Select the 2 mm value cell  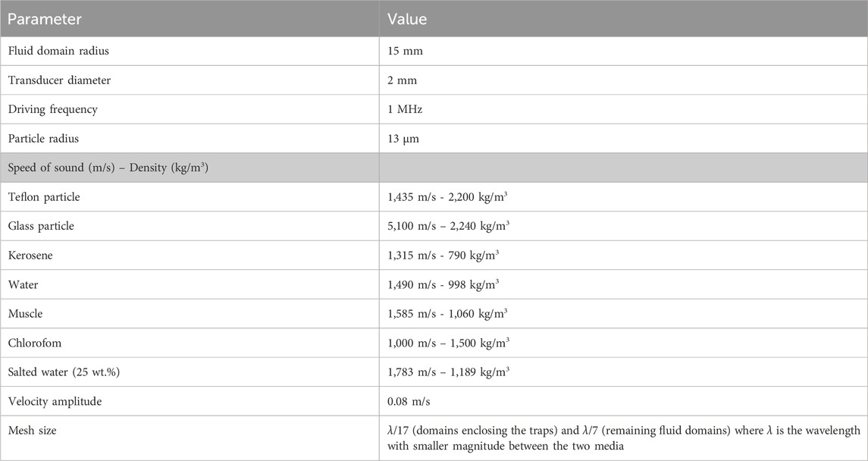coord(623,80)
